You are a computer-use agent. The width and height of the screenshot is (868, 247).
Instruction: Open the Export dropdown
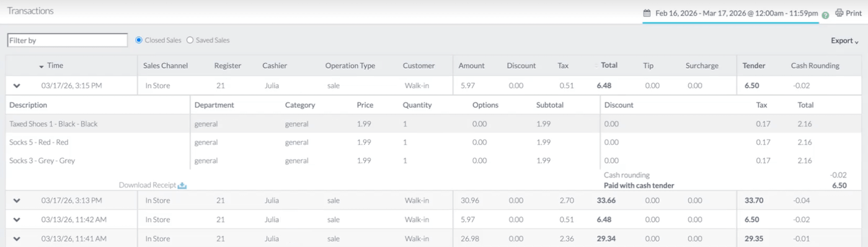(x=845, y=41)
